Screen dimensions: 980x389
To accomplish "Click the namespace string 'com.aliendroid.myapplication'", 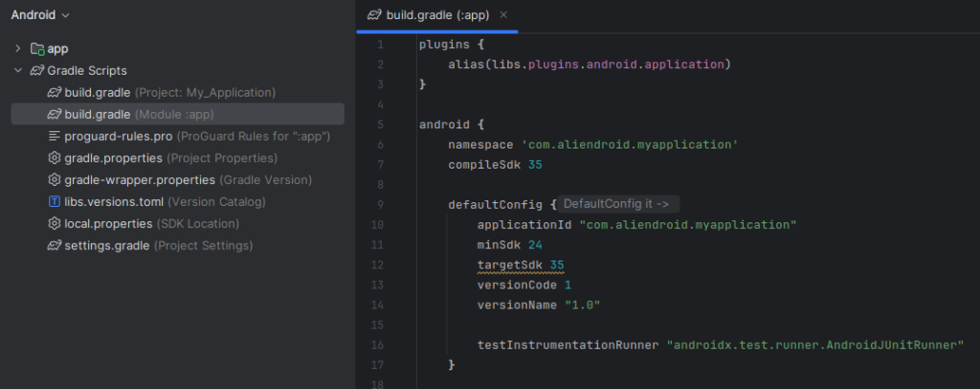I will tap(630, 145).
